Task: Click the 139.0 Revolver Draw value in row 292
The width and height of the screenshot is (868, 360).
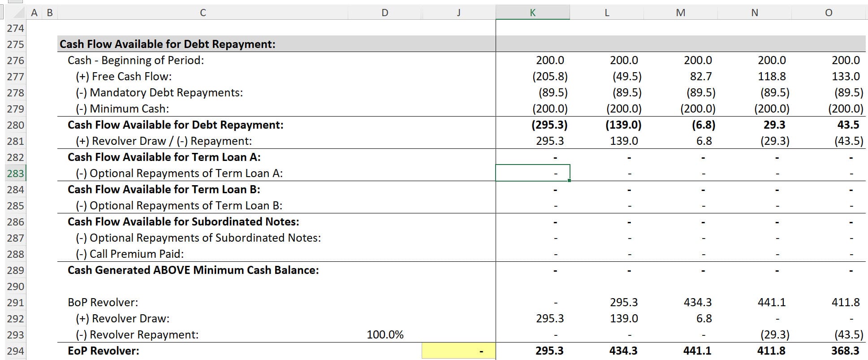Action: (624, 318)
